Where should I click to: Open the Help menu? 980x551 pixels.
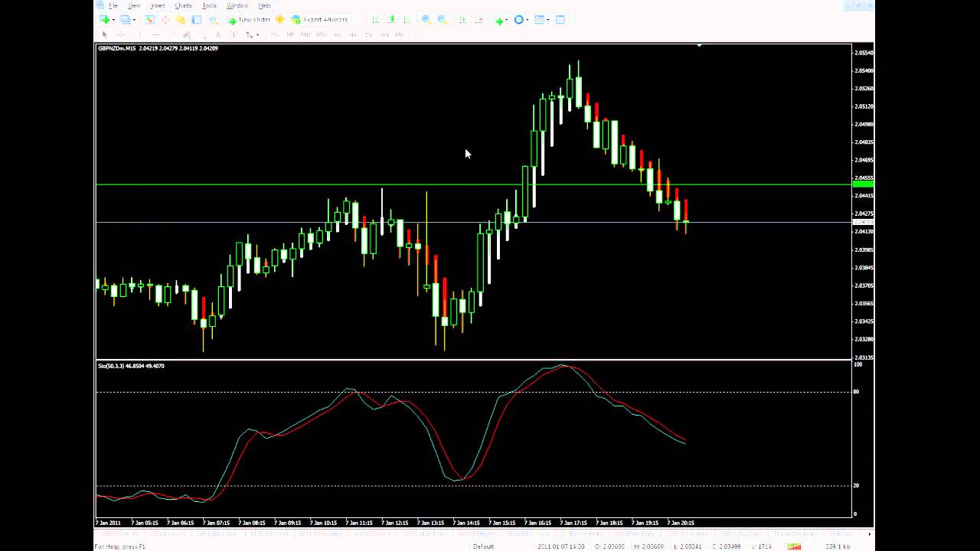click(264, 5)
